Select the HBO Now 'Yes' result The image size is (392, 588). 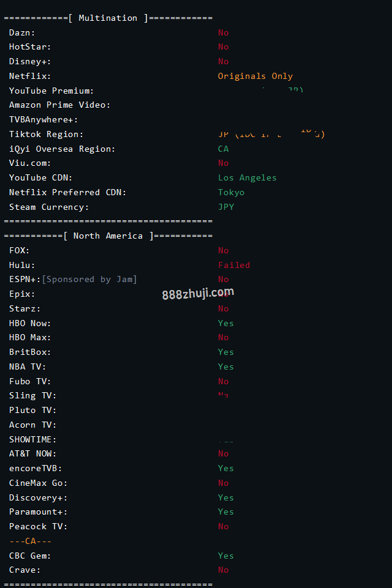[x=225, y=323]
